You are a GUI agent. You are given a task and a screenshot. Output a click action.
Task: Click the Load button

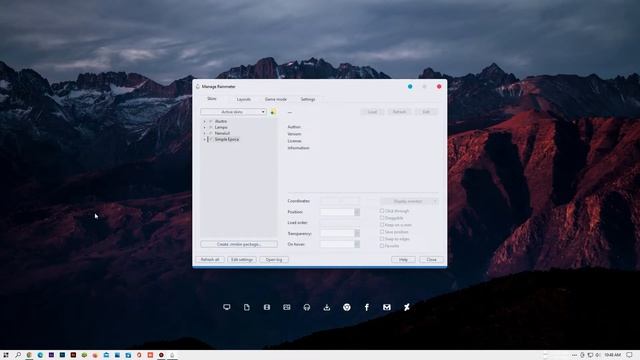point(372,112)
